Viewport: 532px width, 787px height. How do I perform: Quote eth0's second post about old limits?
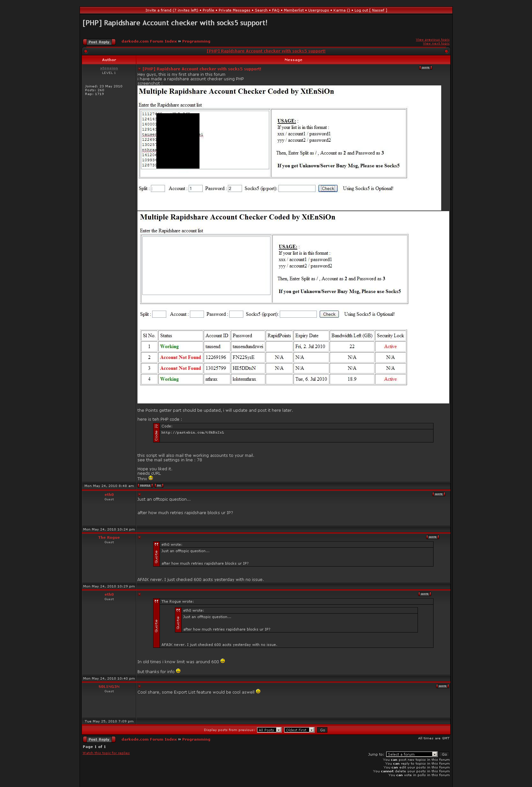(x=424, y=594)
